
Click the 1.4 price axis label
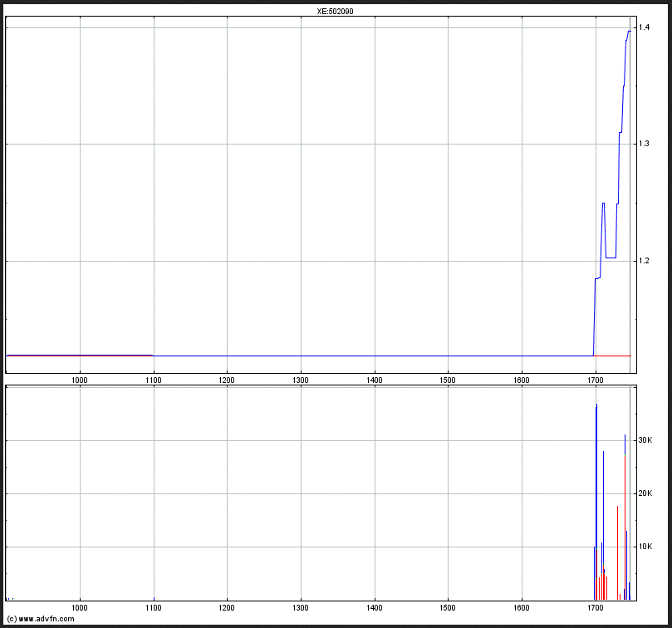(x=644, y=27)
